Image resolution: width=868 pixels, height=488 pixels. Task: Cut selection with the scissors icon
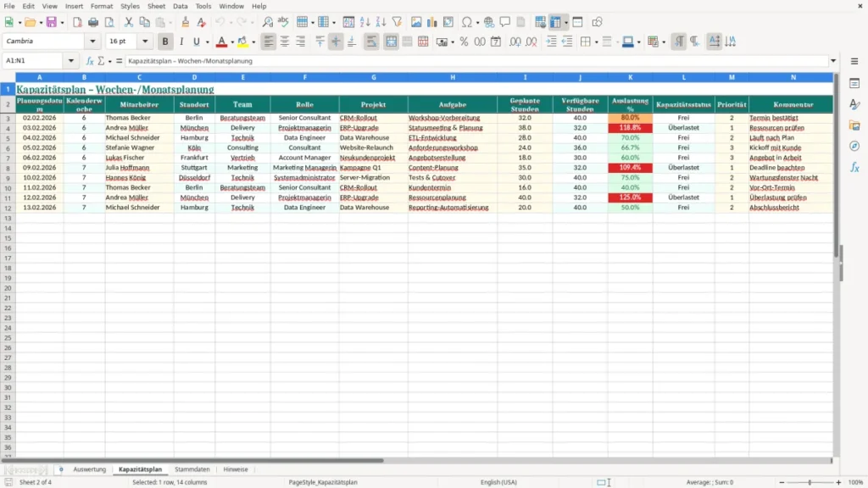(x=129, y=22)
